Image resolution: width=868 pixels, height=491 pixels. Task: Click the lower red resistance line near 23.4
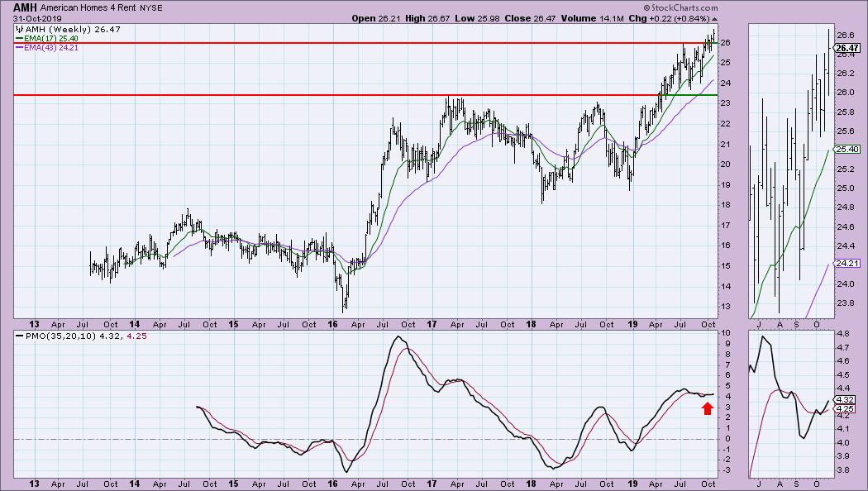pos(336,95)
